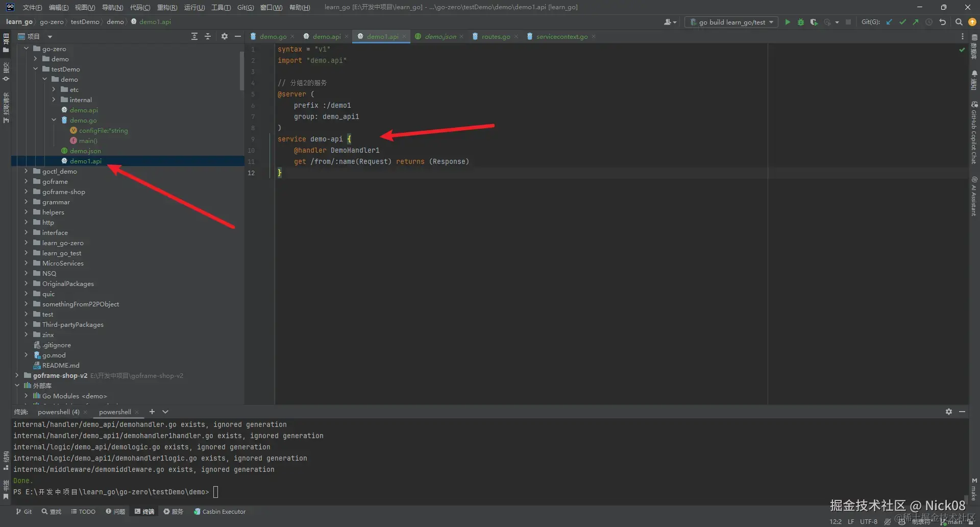The image size is (980, 527).
Task: Run with coverage using the shield icon
Action: click(x=814, y=22)
